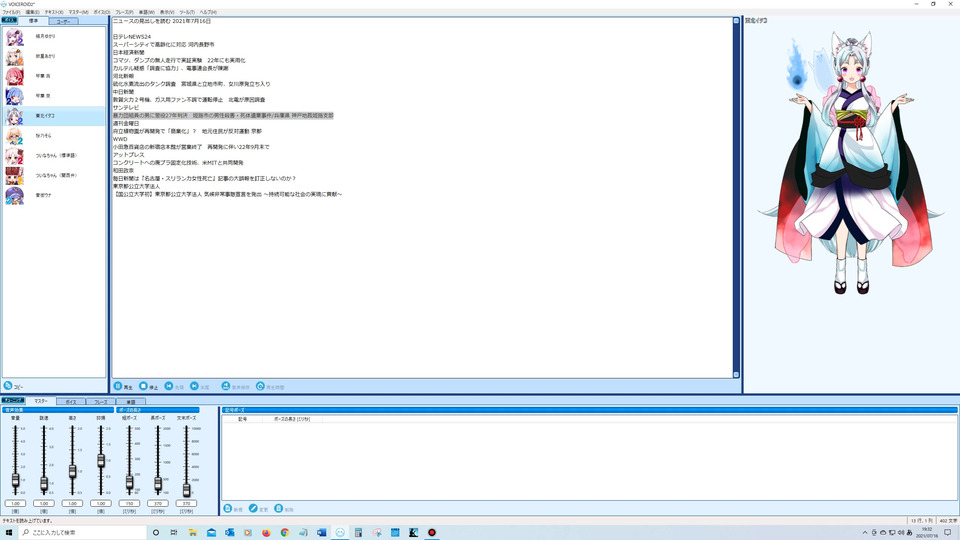Click the 高さ pitch slider handle
Image resolution: width=960 pixels, height=540 pixels.
tap(72, 471)
